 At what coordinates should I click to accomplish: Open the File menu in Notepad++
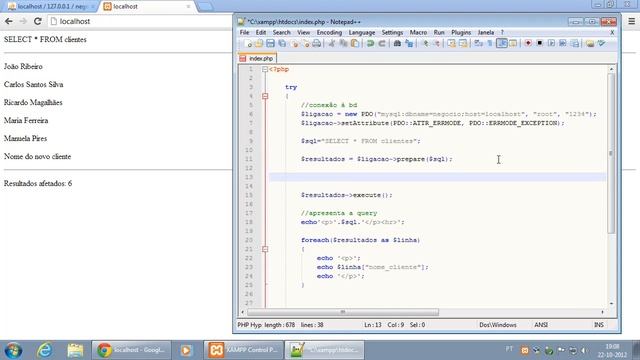tap(244, 32)
